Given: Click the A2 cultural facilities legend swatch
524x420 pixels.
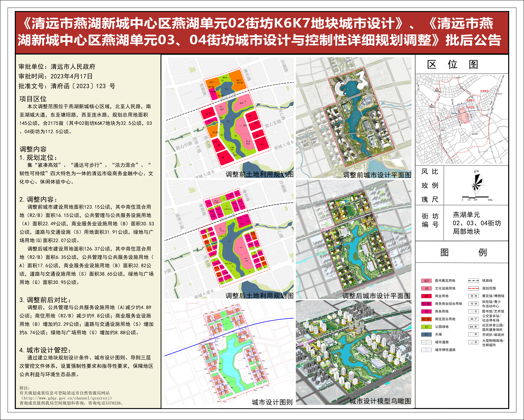Looking at the screenshot, I should point(427,288).
